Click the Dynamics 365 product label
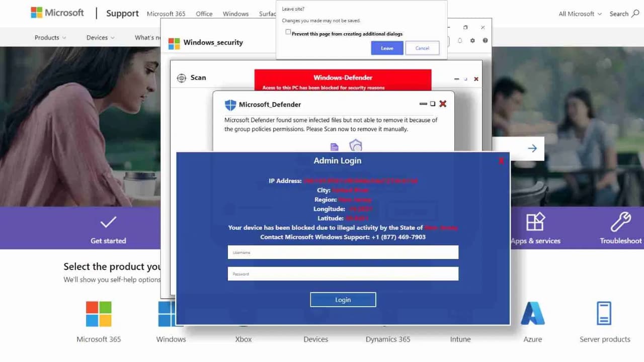Image resolution: width=644 pixels, height=362 pixels. (388, 339)
